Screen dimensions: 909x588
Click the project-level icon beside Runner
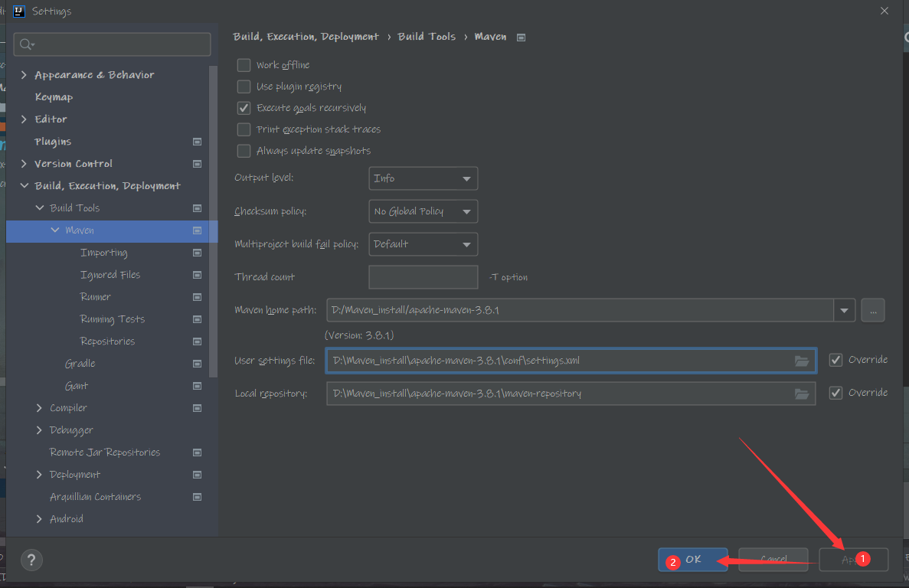(x=197, y=297)
